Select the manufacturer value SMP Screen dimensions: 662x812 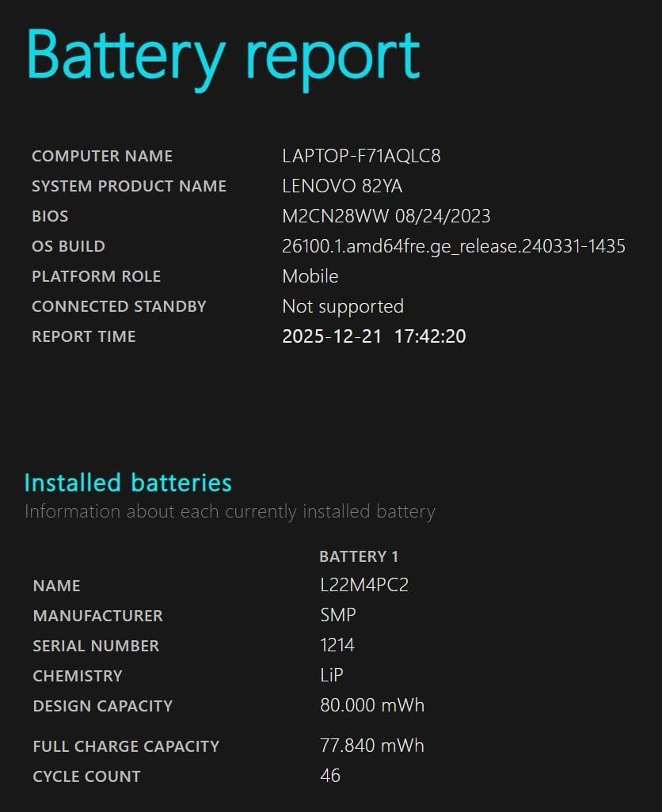pyautogui.click(x=338, y=615)
